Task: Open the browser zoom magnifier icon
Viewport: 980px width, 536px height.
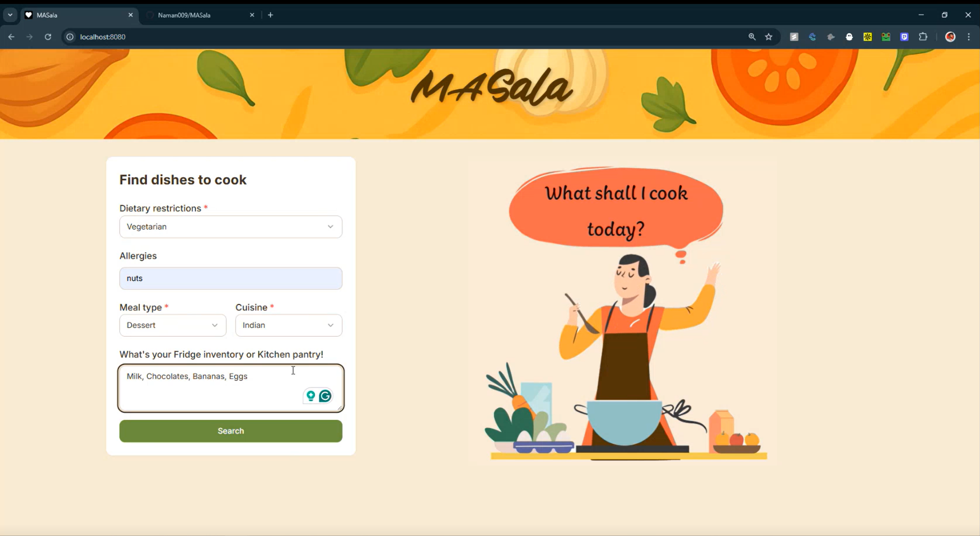Action: [x=752, y=37]
